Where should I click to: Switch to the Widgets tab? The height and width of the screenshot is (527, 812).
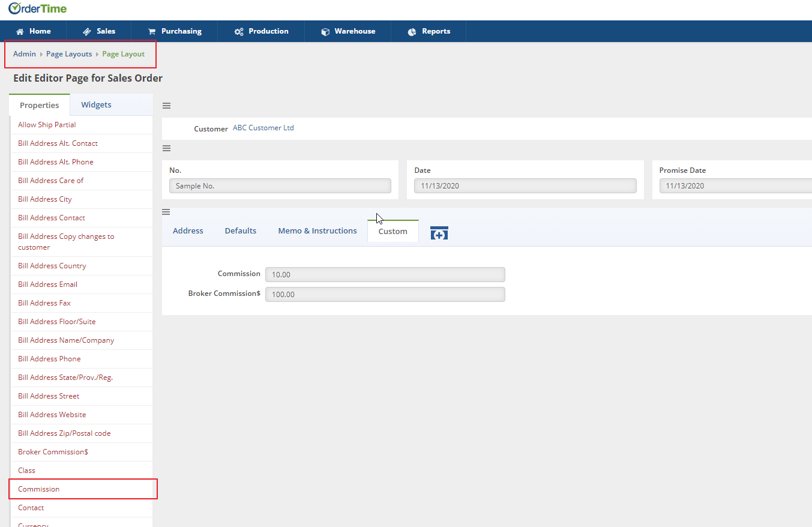click(x=97, y=104)
